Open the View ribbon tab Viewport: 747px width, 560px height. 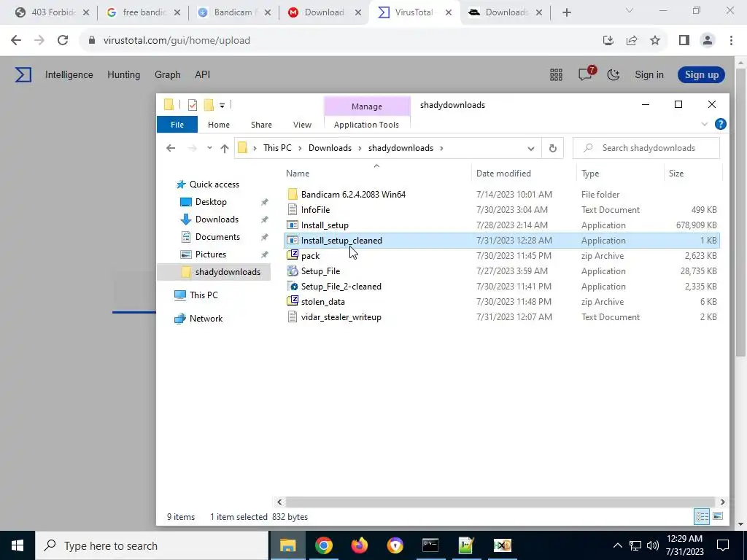click(302, 124)
